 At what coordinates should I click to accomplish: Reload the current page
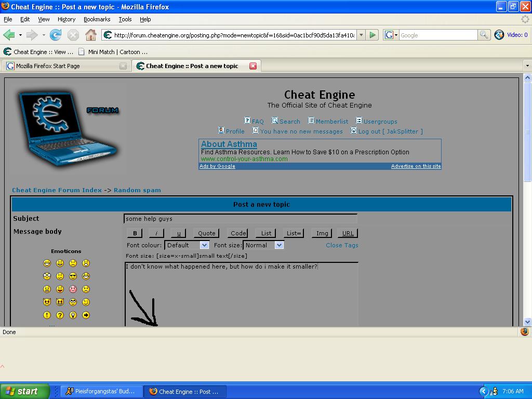(x=55, y=35)
